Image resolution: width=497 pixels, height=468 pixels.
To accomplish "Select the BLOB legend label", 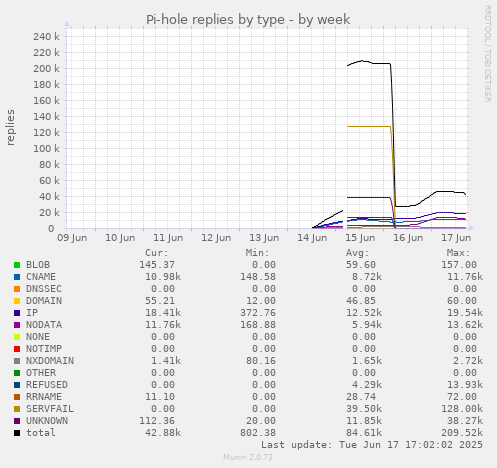I will [38, 265].
